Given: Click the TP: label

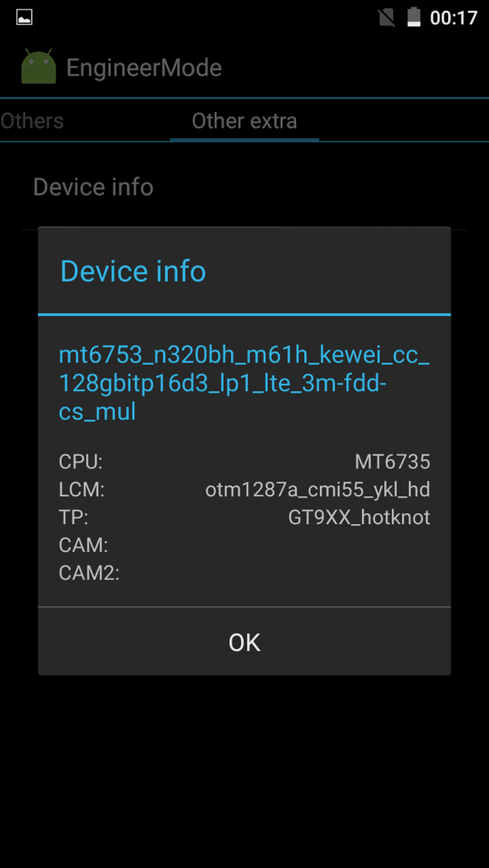Looking at the screenshot, I should (74, 518).
